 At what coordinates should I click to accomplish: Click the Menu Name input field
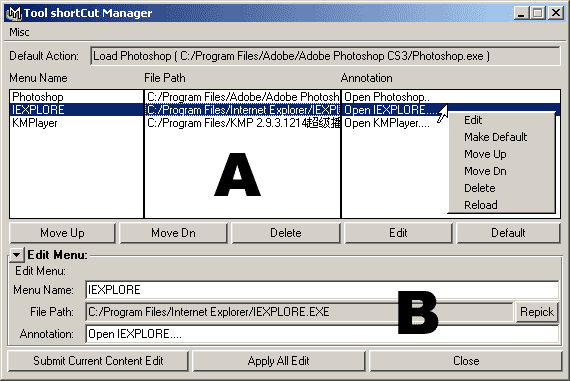click(x=322, y=290)
